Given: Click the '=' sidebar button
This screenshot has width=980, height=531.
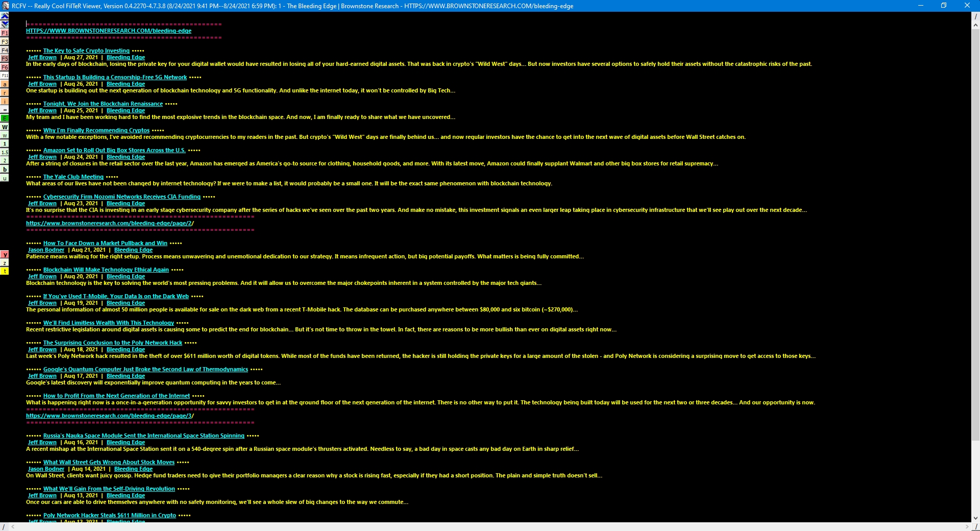Looking at the screenshot, I should pos(5,110).
